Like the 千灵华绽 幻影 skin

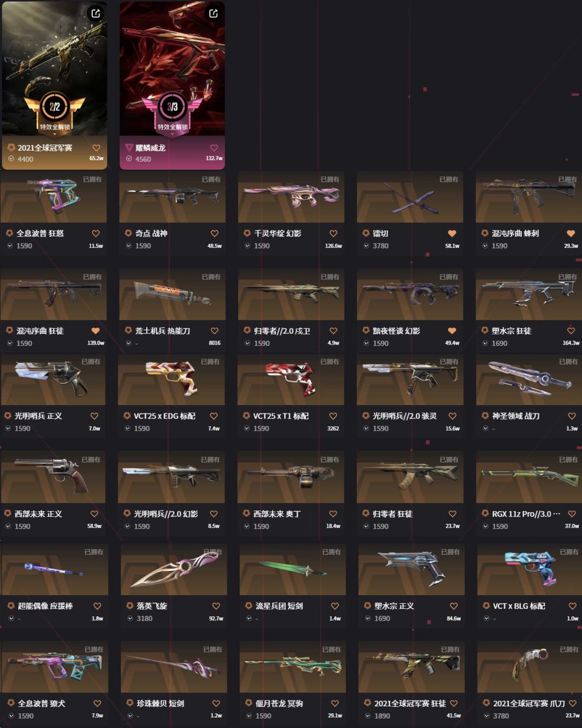pyautogui.click(x=334, y=233)
